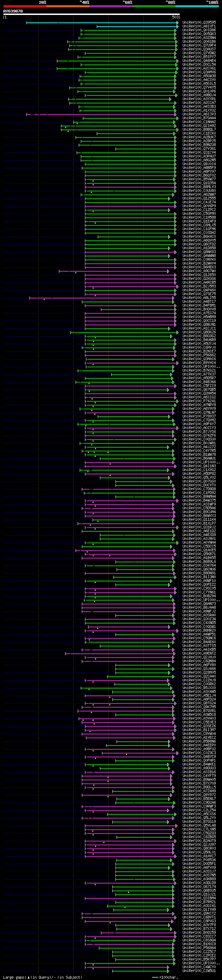Viewport: 222px width, 980px height.
Task: Select the label UniRef100_Q111K4
Action: tap(199, 519)
